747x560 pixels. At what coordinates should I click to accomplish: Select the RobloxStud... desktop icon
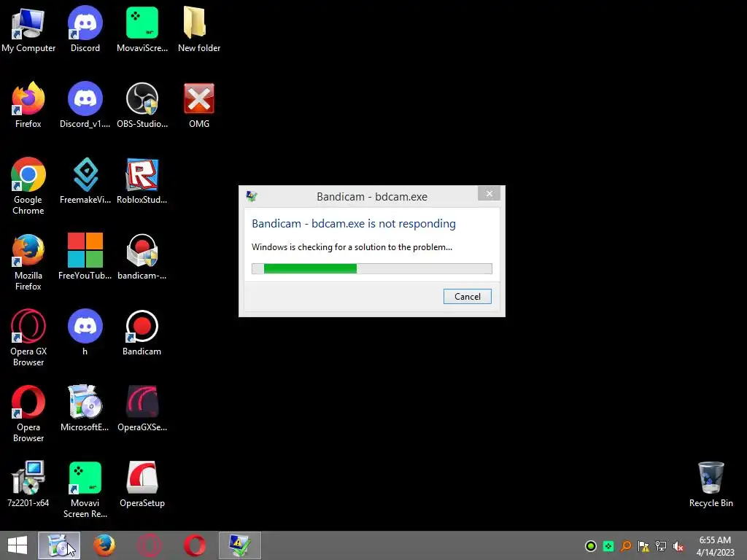pyautogui.click(x=142, y=181)
